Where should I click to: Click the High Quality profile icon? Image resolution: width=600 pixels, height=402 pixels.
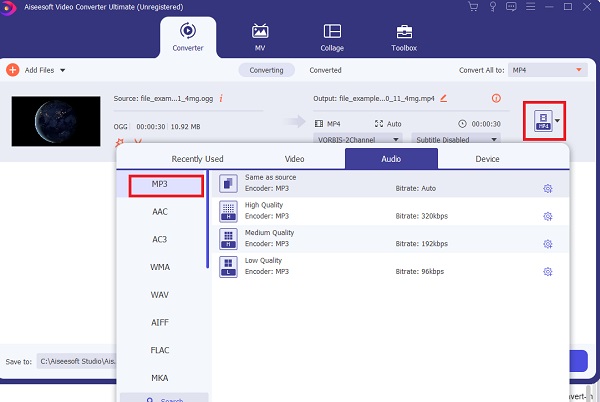point(228,211)
